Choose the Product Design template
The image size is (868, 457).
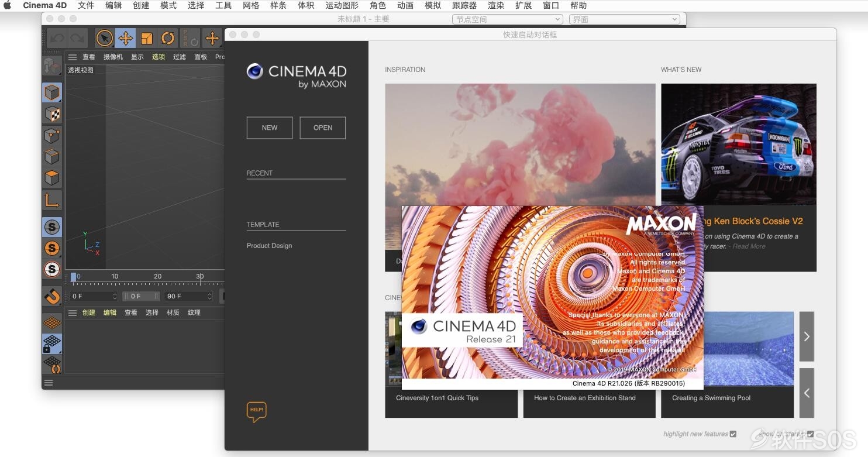pyautogui.click(x=269, y=246)
